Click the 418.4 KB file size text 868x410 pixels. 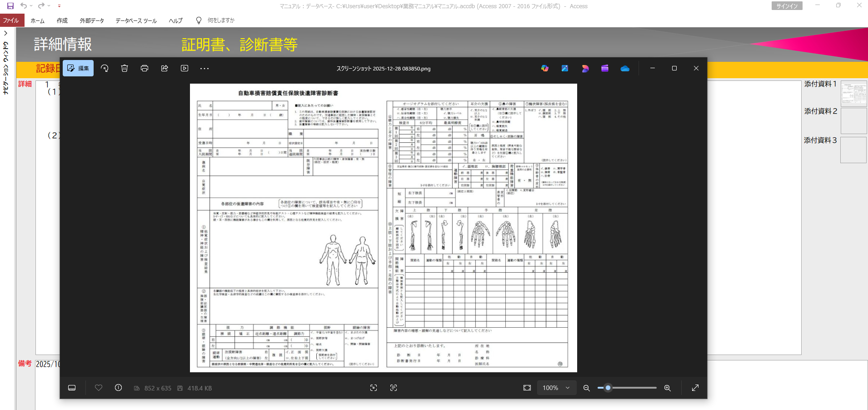(x=200, y=388)
